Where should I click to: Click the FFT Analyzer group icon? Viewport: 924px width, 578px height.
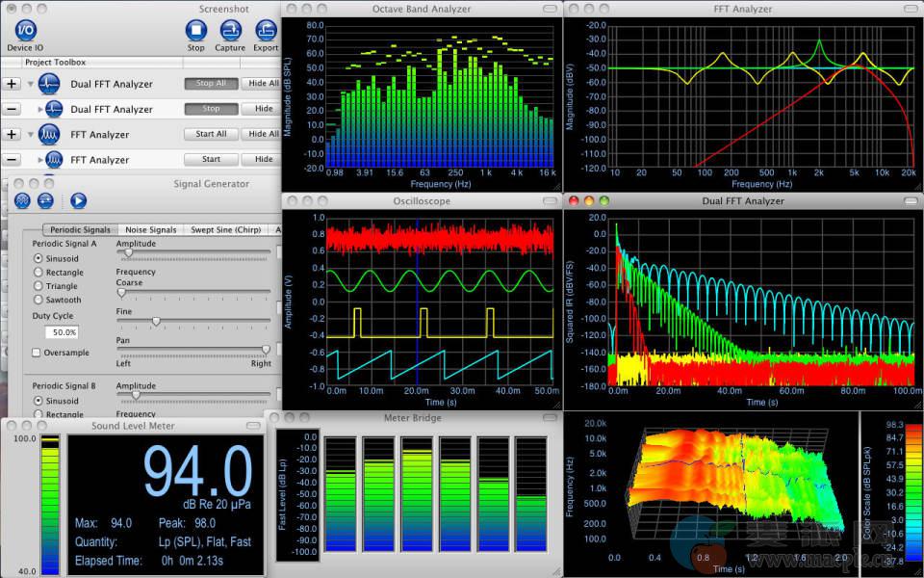coord(50,135)
